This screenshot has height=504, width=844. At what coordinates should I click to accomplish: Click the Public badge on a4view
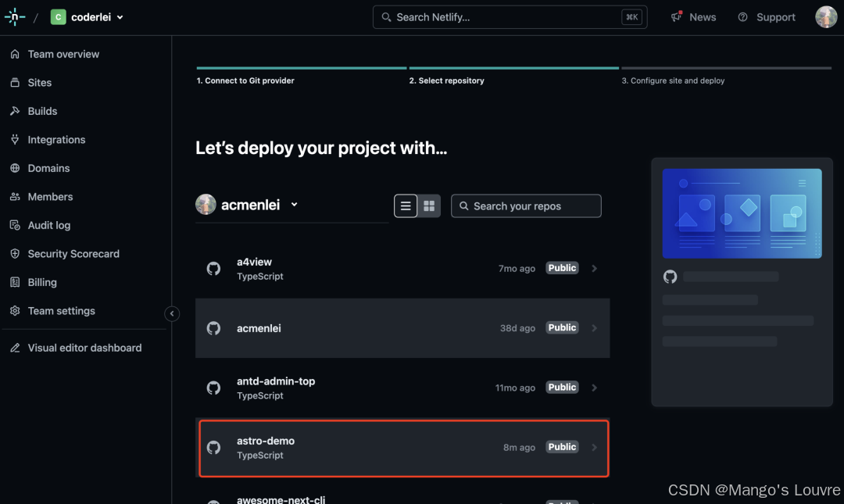(x=562, y=268)
